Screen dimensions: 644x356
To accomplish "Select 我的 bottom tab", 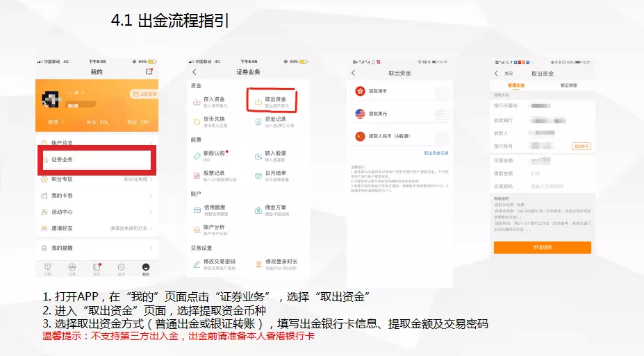I will coord(146,269).
